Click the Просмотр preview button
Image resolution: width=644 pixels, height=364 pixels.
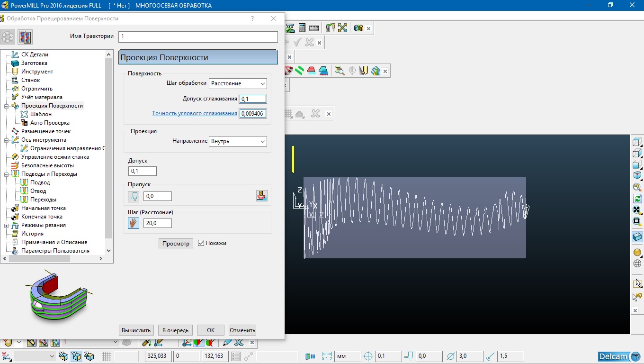[176, 244]
